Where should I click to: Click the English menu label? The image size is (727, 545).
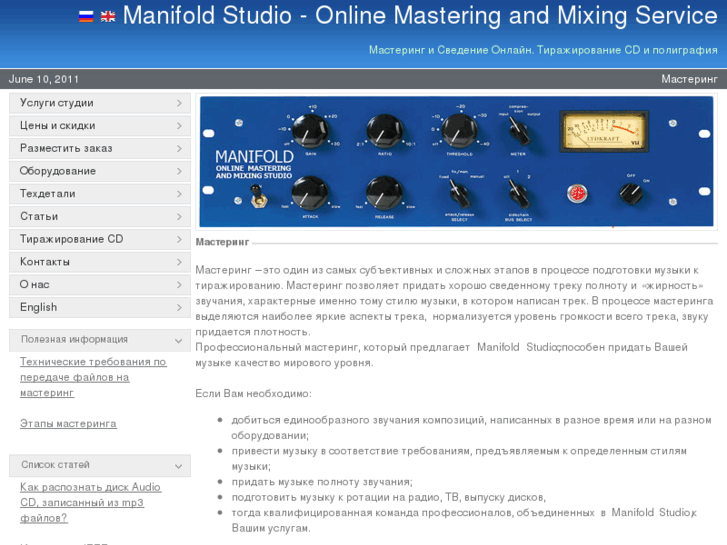point(38,308)
